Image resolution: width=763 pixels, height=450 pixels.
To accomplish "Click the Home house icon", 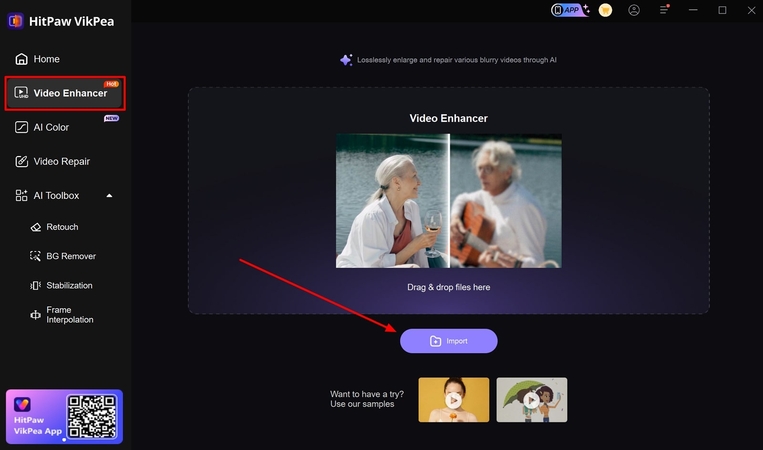I will pos(21,59).
